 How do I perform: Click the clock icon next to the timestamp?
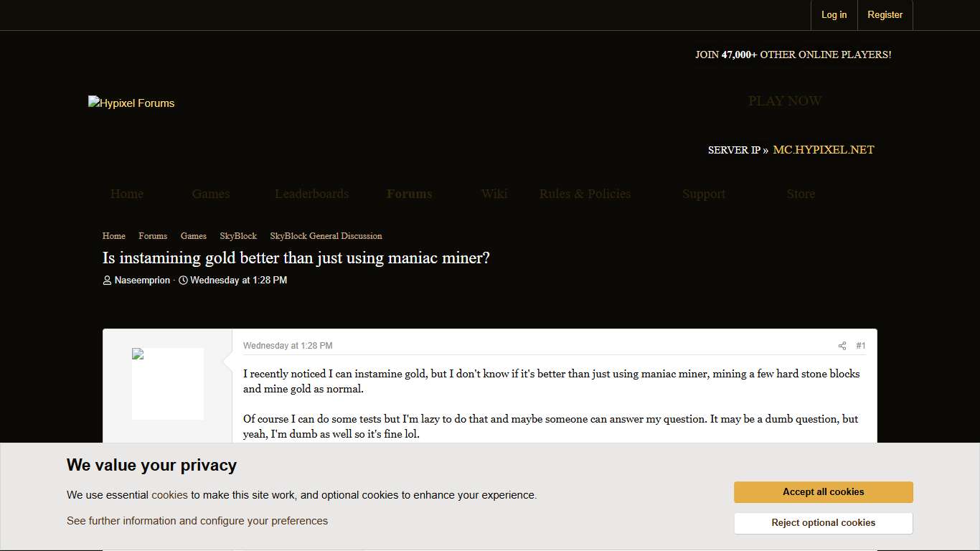[x=183, y=281]
